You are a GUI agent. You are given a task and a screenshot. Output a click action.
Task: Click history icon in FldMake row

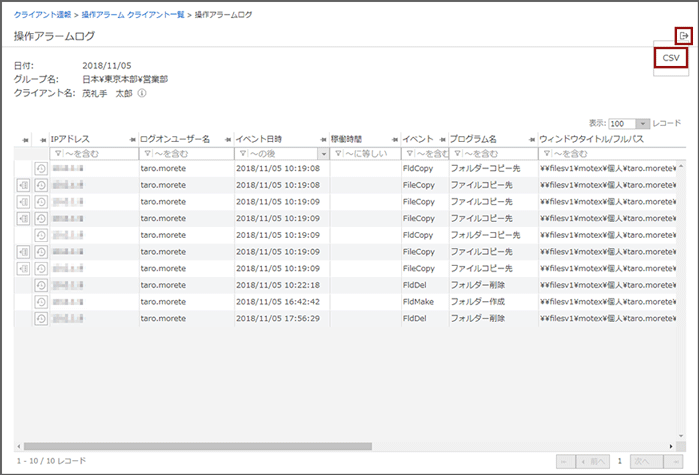click(42, 301)
